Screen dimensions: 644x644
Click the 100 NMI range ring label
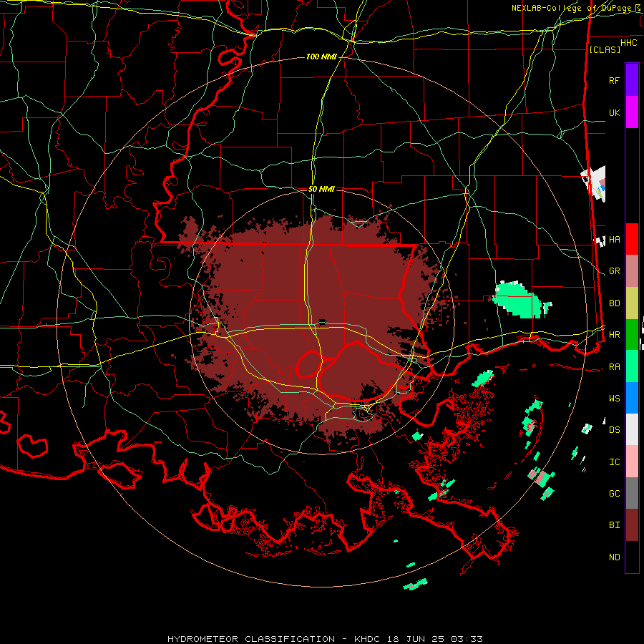[x=321, y=57]
